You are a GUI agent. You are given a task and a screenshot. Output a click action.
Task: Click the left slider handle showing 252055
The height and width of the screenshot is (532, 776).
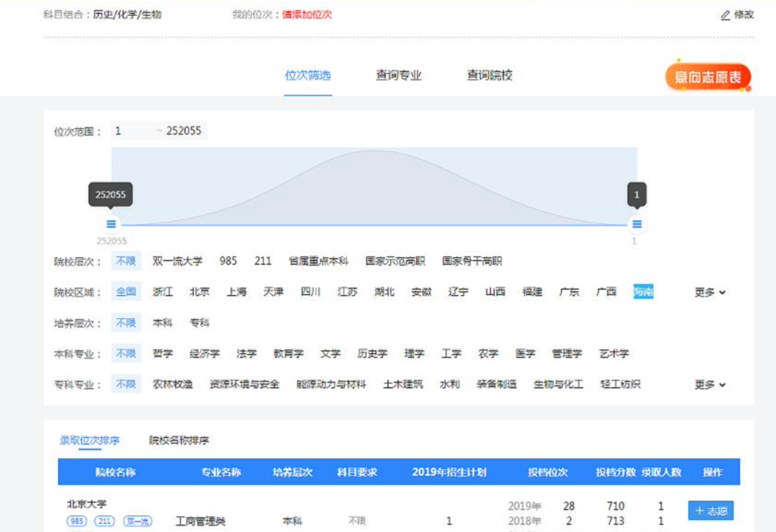pyautogui.click(x=111, y=223)
